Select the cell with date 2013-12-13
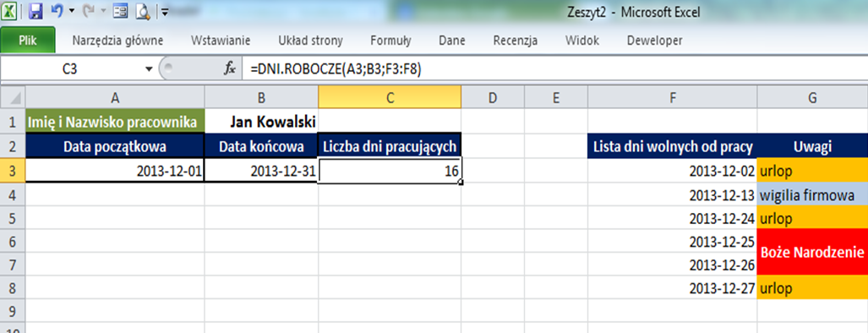 (672, 194)
